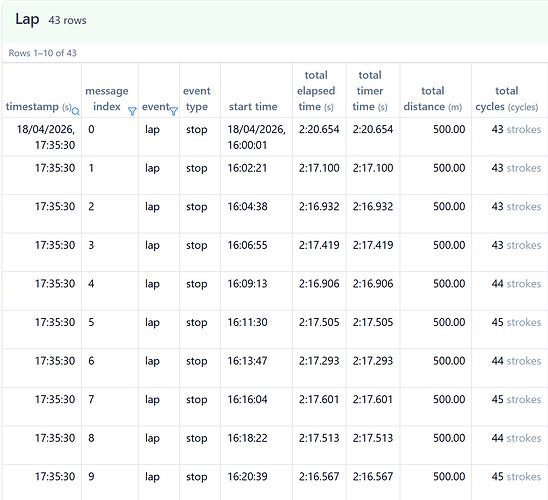Click the total elapsed time header
Viewport: 548px width, 500px height.
coord(316,91)
